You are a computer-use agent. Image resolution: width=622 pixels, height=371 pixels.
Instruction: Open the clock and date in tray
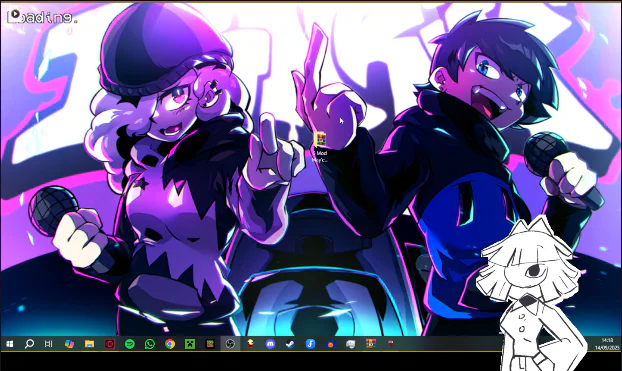click(607, 344)
